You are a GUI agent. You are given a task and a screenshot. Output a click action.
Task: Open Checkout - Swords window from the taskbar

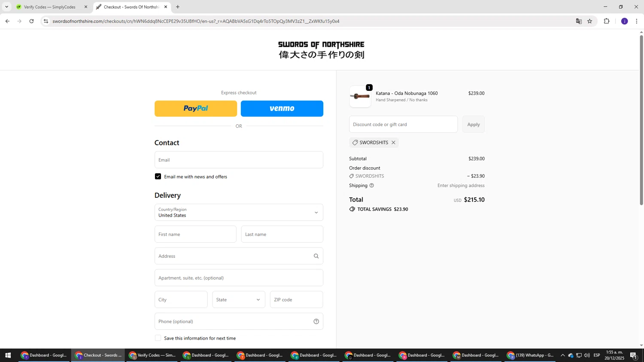pos(98,355)
